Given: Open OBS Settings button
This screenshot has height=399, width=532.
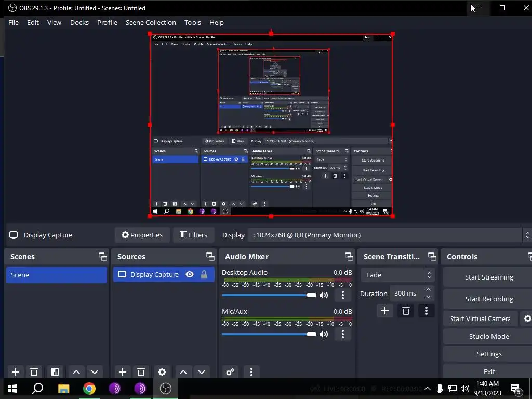Looking at the screenshot, I should (x=488, y=354).
